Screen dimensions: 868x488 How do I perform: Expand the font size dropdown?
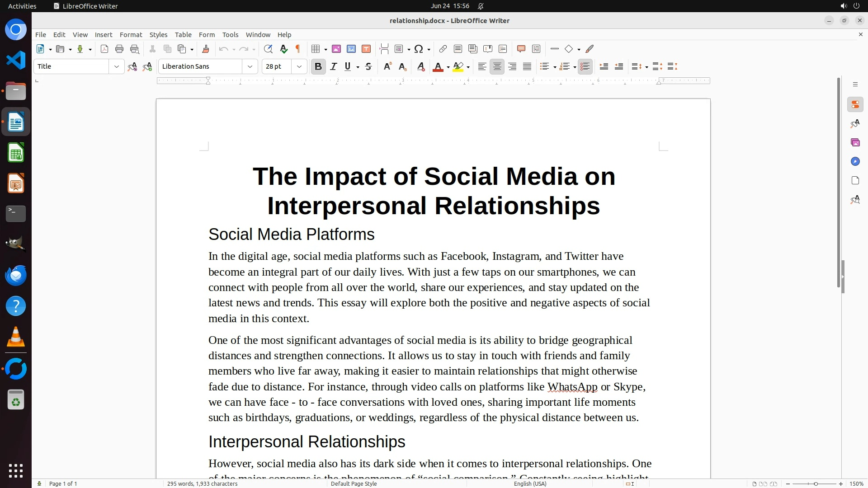click(x=299, y=67)
